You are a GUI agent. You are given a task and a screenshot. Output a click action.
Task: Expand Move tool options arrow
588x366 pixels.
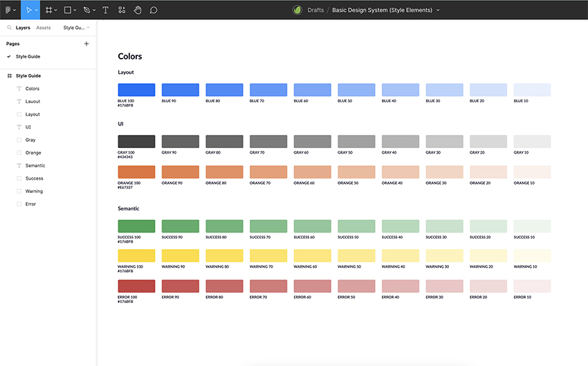click(37, 10)
